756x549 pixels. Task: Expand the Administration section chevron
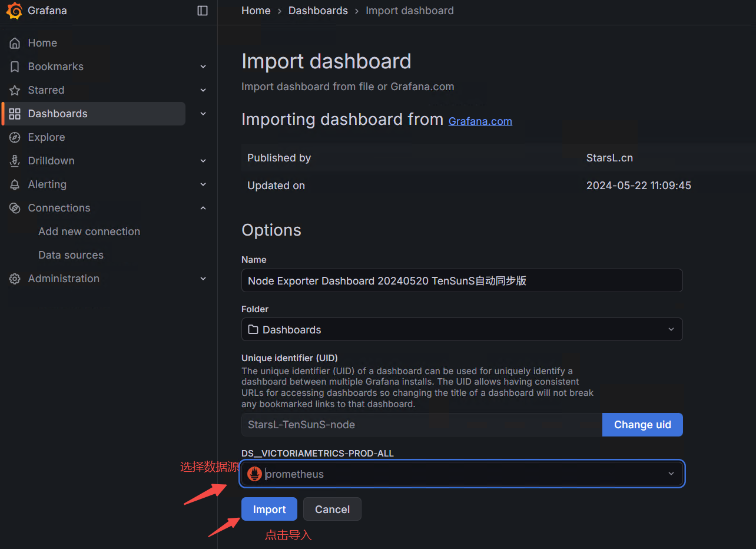click(203, 279)
